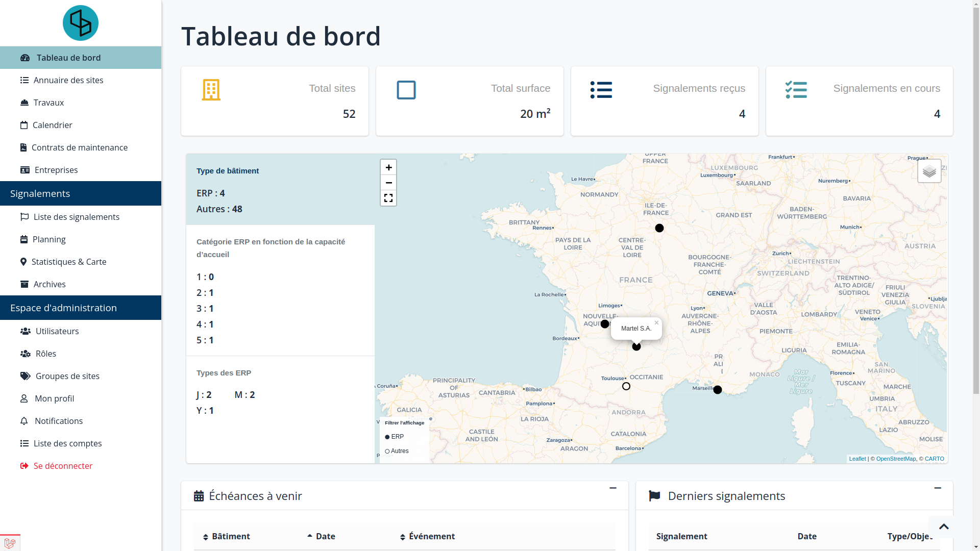The image size is (980, 551).
Task: Collapse the Derniers signalements panel
Action: click(x=938, y=488)
